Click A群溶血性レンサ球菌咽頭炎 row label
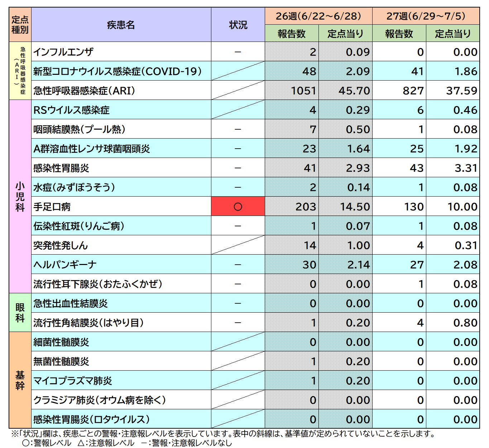Image resolution: width=489 pixels, height=448 pixels. click(92, 149)
